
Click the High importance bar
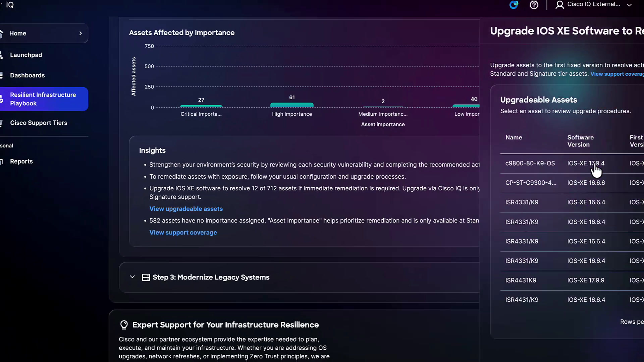[x=292, y=105]
